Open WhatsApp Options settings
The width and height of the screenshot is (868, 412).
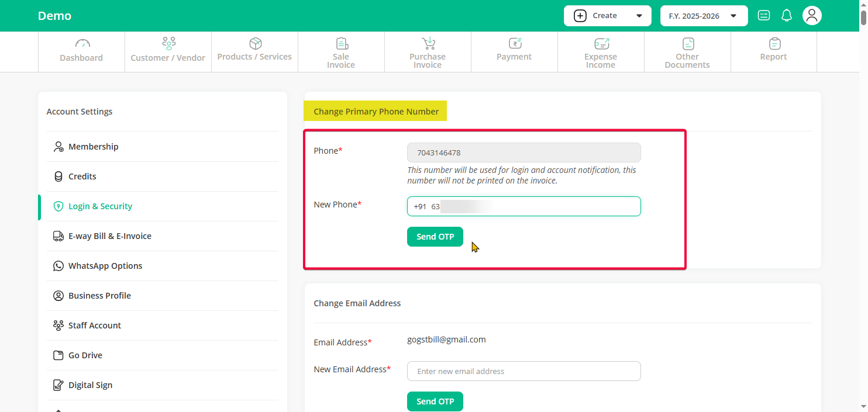[x=105, y=266]
